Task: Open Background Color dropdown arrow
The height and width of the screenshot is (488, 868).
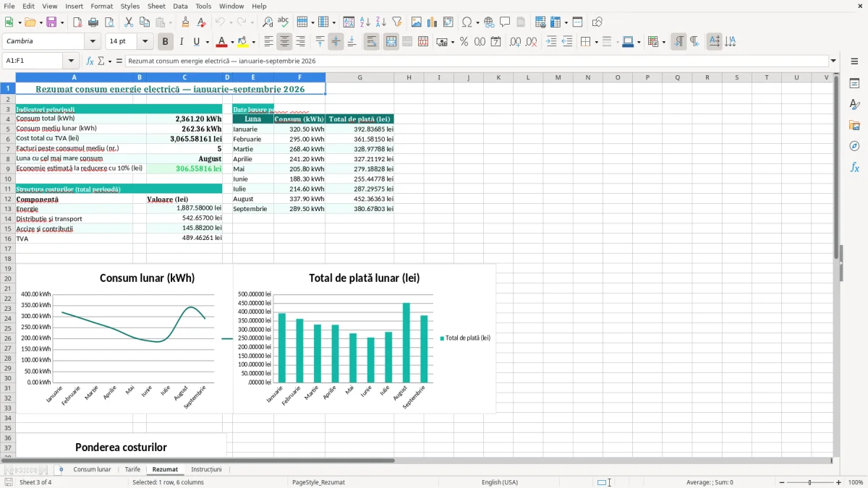Action: [x=253, y=43]
